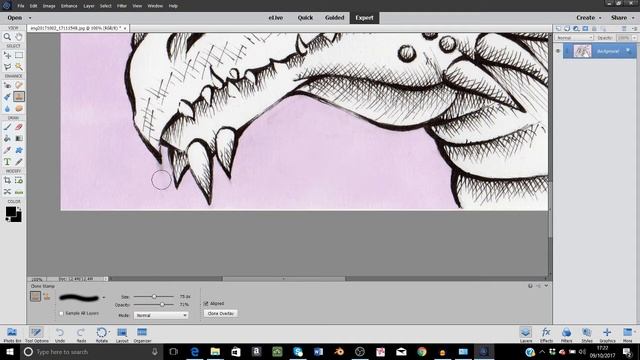Select the Lasso tool
Image resolution: width=640 pixels, height=360 pixels.
point(7,67)
